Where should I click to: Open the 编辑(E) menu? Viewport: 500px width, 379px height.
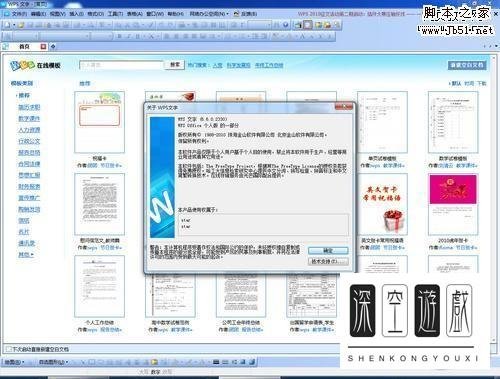pyautogui.click(x=38, y=14)
